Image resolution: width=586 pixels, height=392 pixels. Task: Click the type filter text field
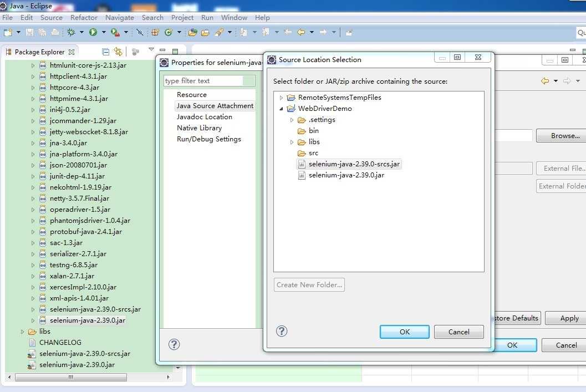tap(210, 81)
